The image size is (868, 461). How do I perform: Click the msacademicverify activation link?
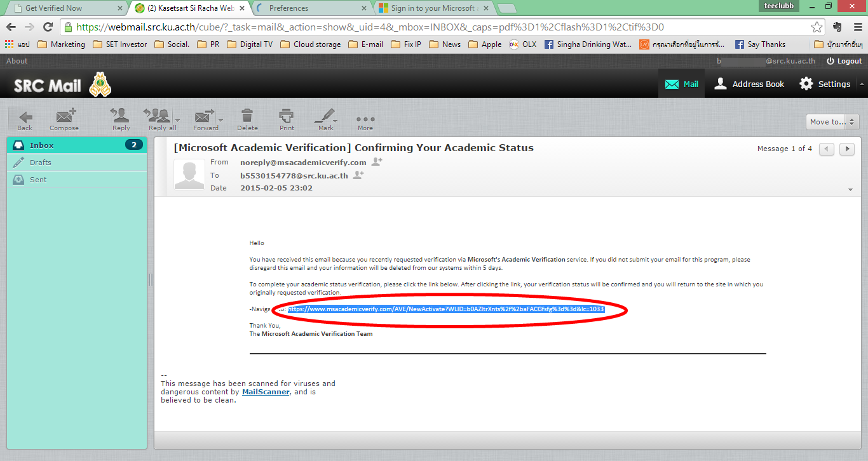coord(445,309)
